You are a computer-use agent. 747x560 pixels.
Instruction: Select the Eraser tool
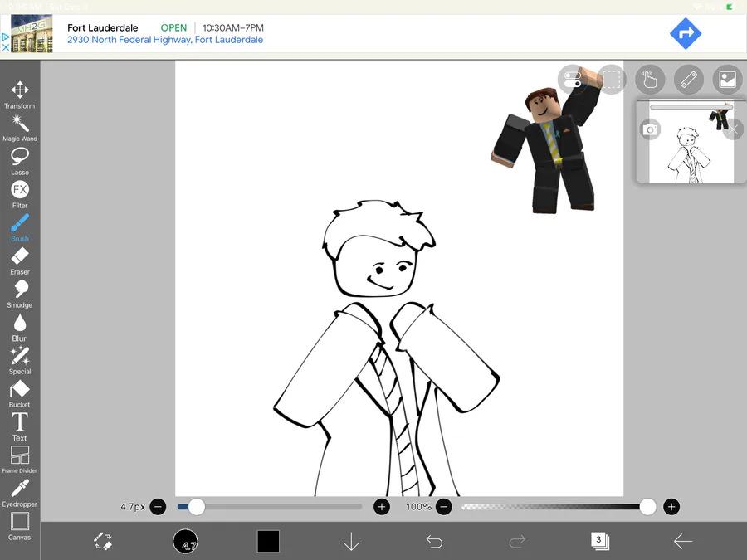click(20, 261)
